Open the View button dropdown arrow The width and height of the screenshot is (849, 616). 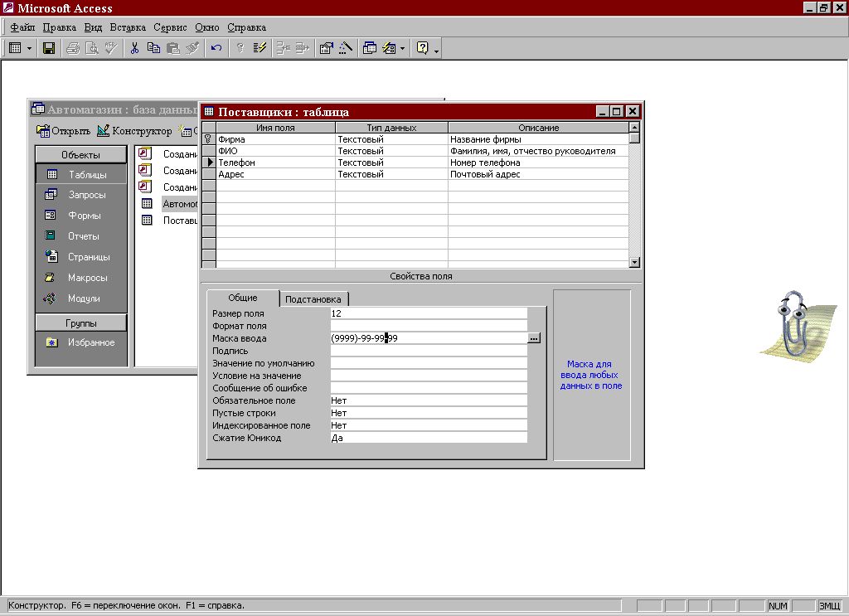pos(29,49)
